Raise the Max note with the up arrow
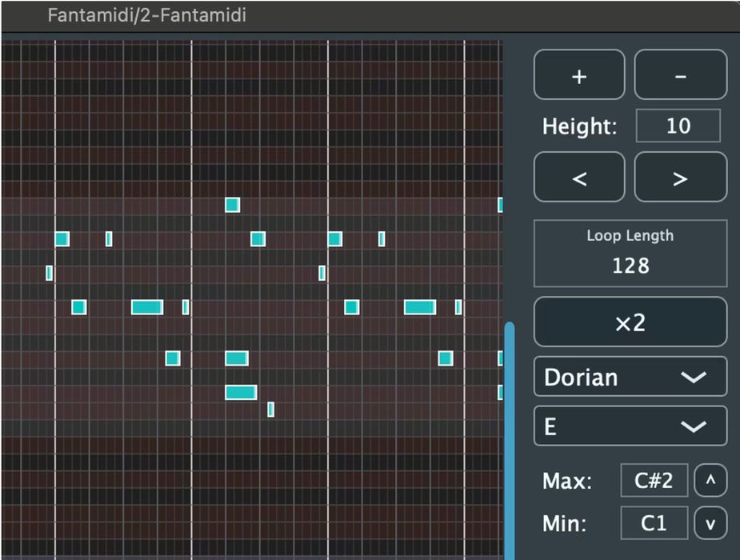This screenshot has width=740, height=560. click(710, 481)
